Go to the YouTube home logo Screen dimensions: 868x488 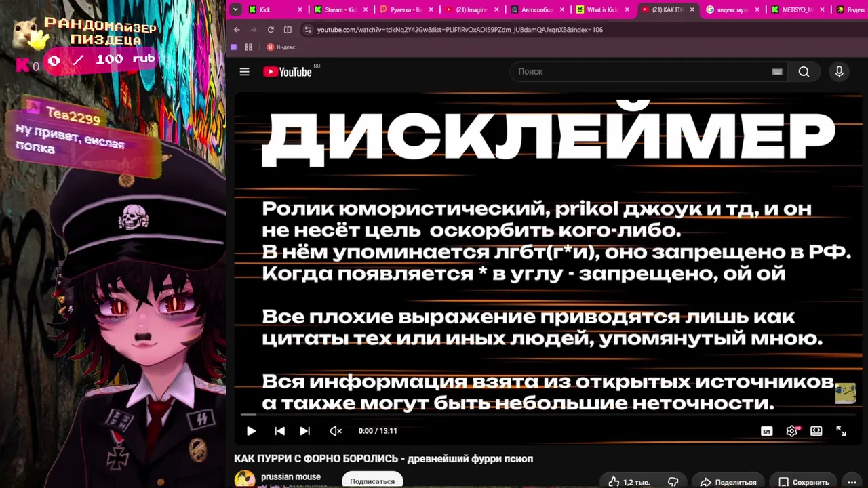(x=288, y=72)
